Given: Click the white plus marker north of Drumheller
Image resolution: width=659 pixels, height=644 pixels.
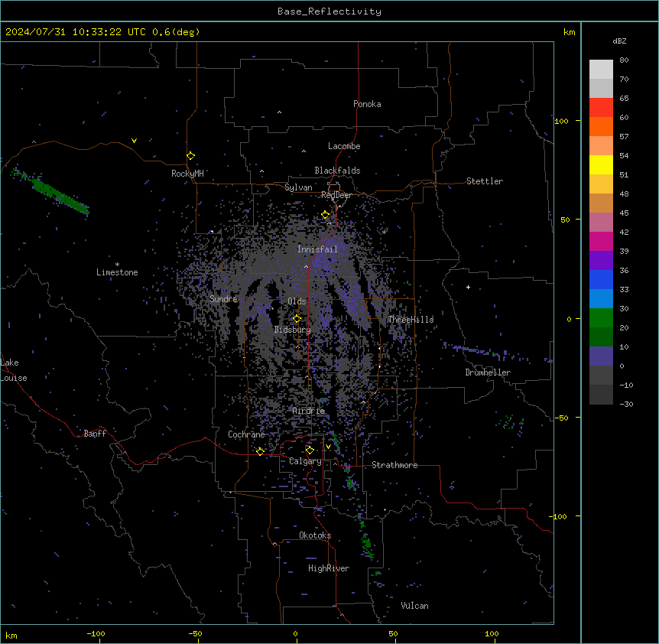Looking at the screenshot, I should tap(468, 287).
